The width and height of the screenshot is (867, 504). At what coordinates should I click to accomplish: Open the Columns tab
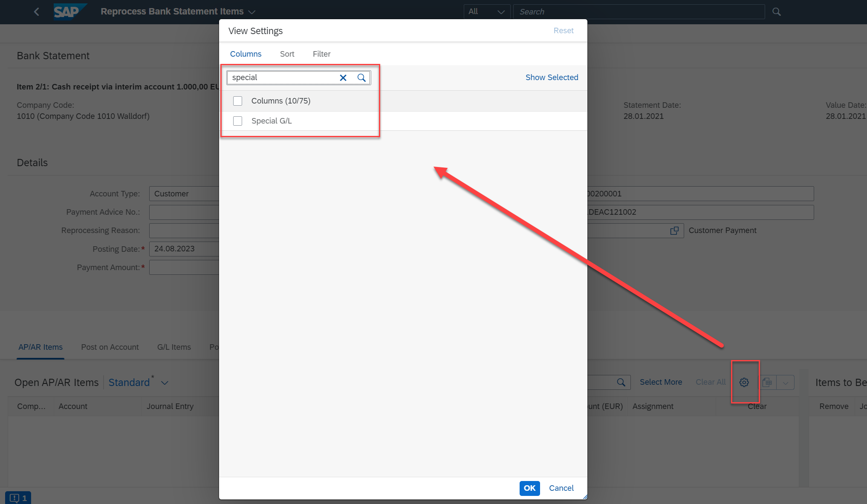tap(246, 54)
